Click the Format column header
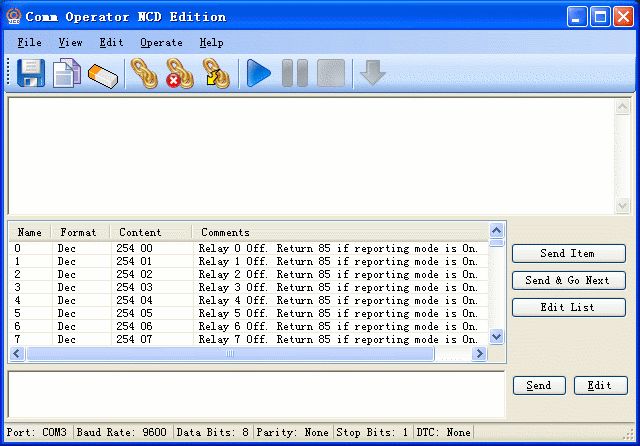Viewport: 640px width, 446px height. (x=80, y=232)
